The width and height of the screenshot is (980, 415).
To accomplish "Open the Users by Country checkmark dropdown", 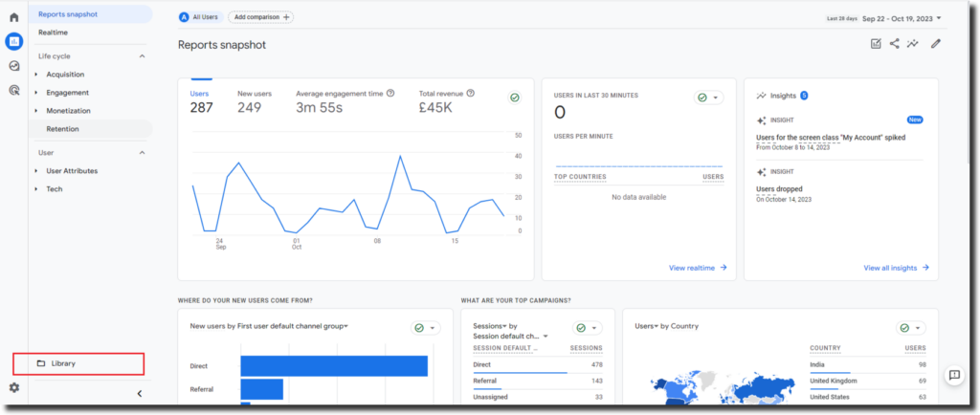I will 911,327.
